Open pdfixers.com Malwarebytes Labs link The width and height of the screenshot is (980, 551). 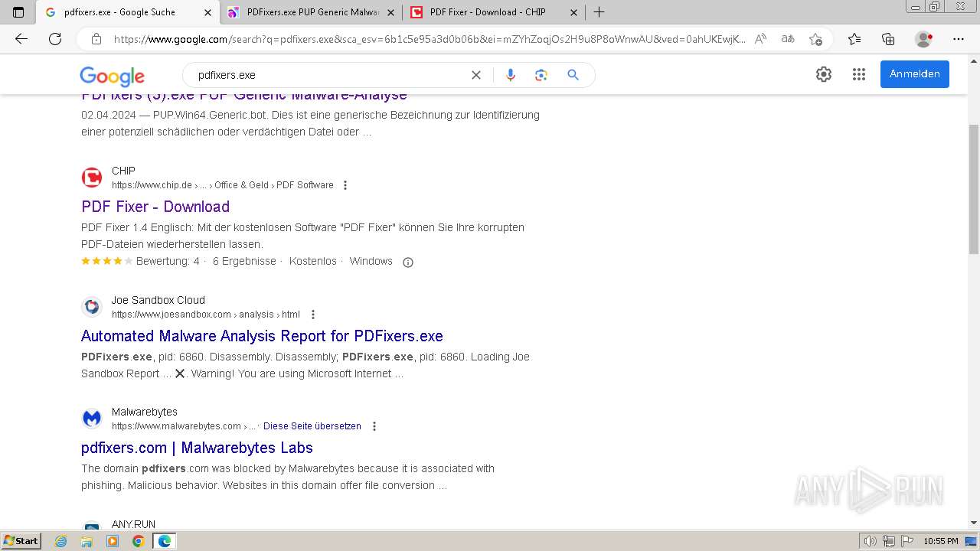pos(197,448)
